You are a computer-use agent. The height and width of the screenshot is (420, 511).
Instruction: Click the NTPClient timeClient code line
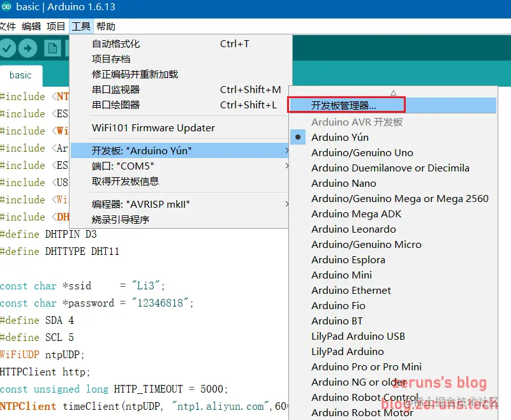point(144,407)
